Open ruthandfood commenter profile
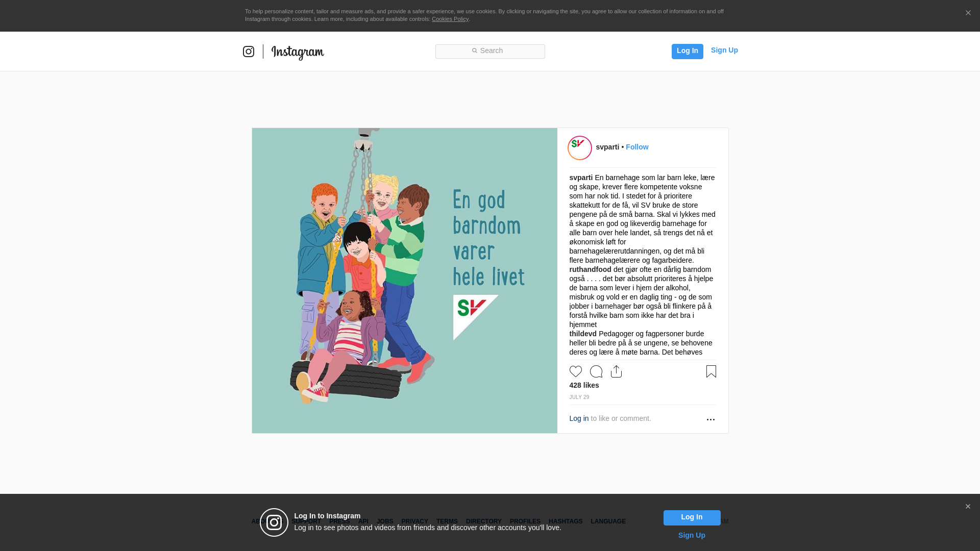 click(590, 269)
